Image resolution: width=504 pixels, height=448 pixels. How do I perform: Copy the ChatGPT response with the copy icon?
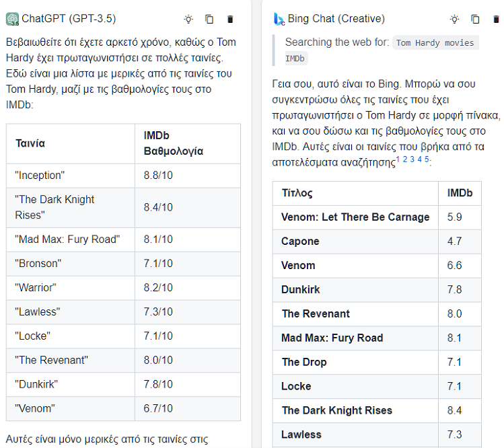(x=209, y=20)
